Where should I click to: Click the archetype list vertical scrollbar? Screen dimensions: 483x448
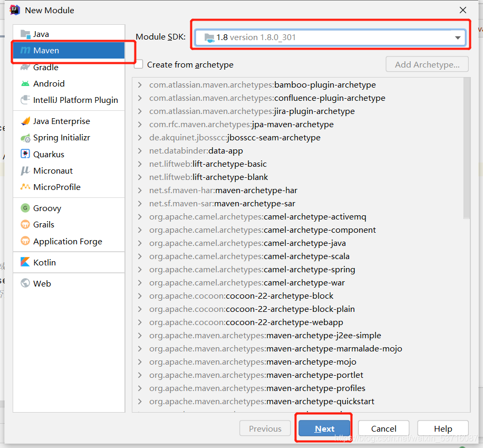tap(467, 148)
